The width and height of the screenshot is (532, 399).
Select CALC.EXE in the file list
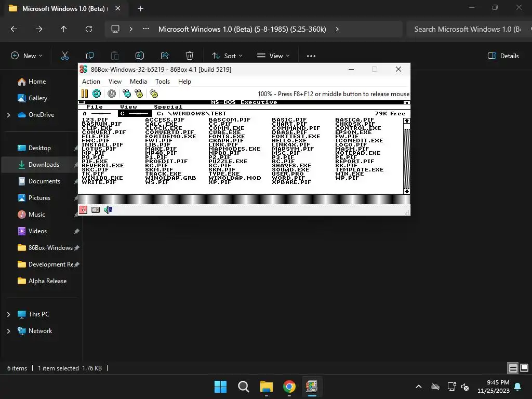click(161, 124)
